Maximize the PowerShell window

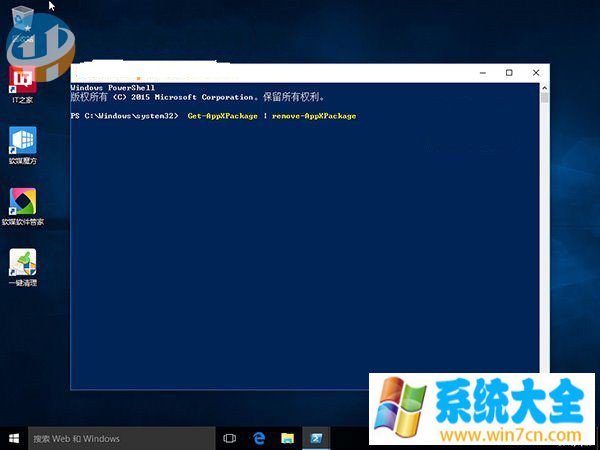tap(509, 73)
